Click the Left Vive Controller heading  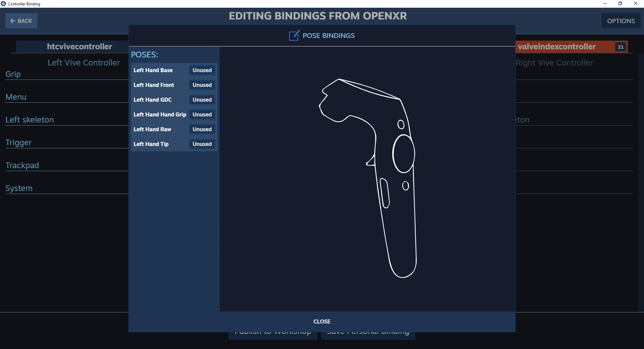coord(84,63)
